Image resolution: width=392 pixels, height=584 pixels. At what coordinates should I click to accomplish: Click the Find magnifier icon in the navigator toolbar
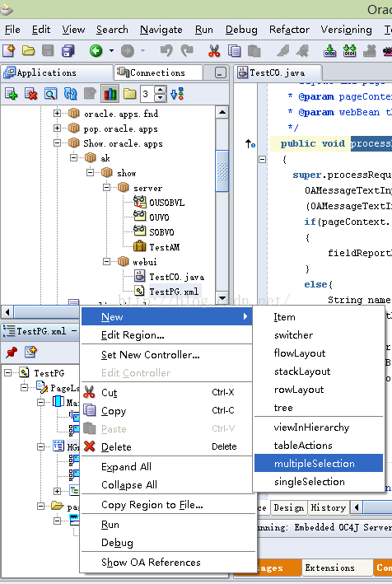50,94
